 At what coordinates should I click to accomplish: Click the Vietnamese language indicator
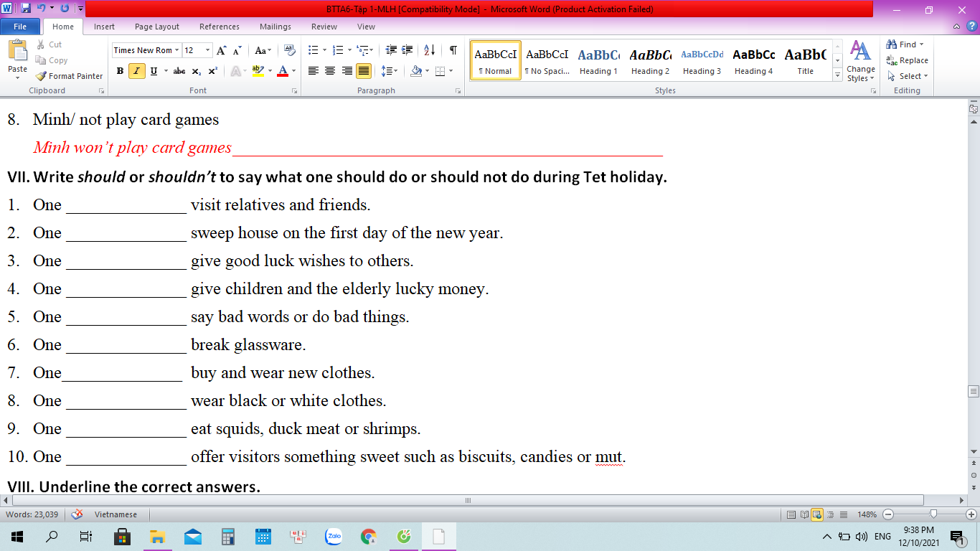point(116,514)
